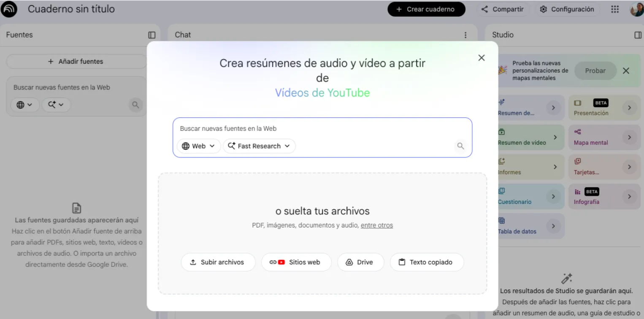Dismiss the mapas mentales promo banner
Viewport: 644px width, 319px height.
click(x=626, y=71)
